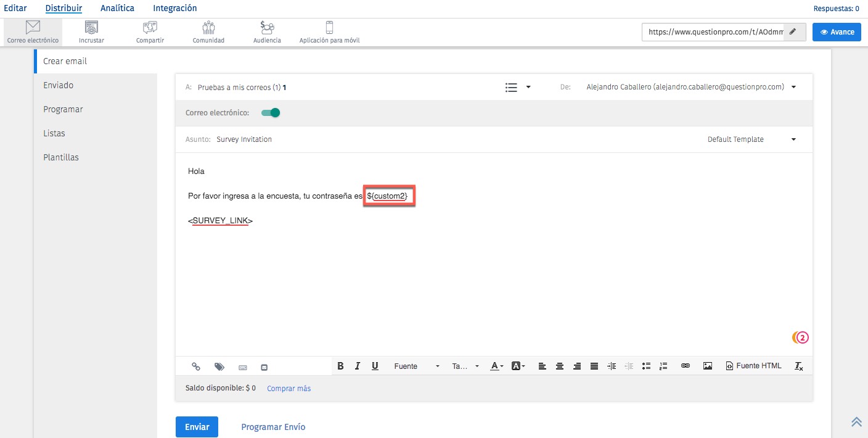Insert a hyperlink via link icon

[686, 366]
